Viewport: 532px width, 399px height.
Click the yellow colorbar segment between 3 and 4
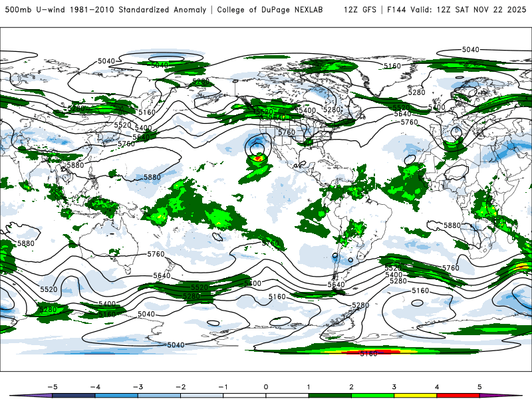coord(416,396)
